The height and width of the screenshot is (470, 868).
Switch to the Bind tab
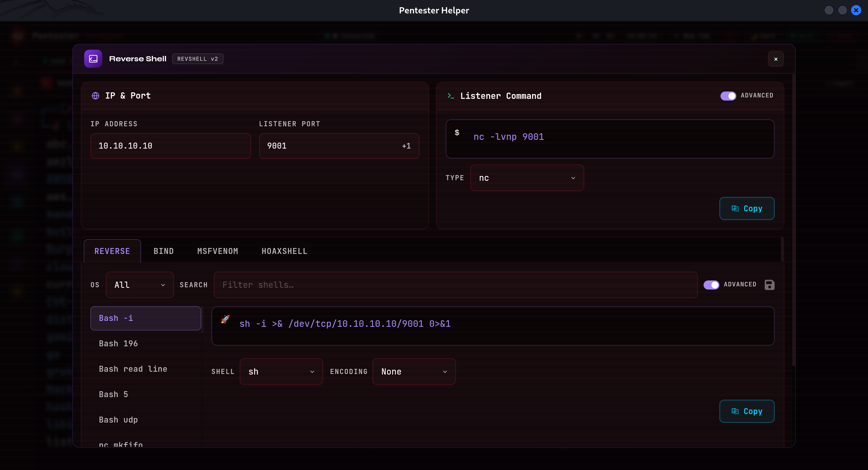coord(163,251)
